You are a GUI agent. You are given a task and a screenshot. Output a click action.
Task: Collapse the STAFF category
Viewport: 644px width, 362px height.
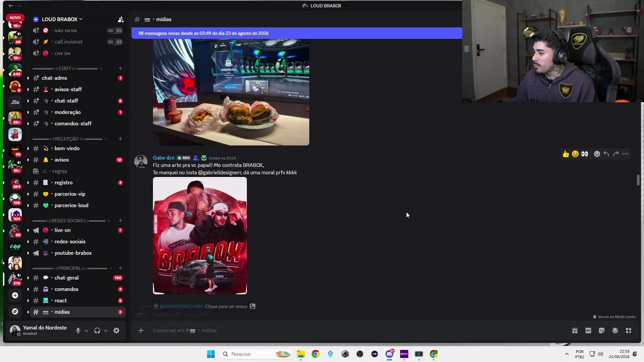click(x=65, y=68)
